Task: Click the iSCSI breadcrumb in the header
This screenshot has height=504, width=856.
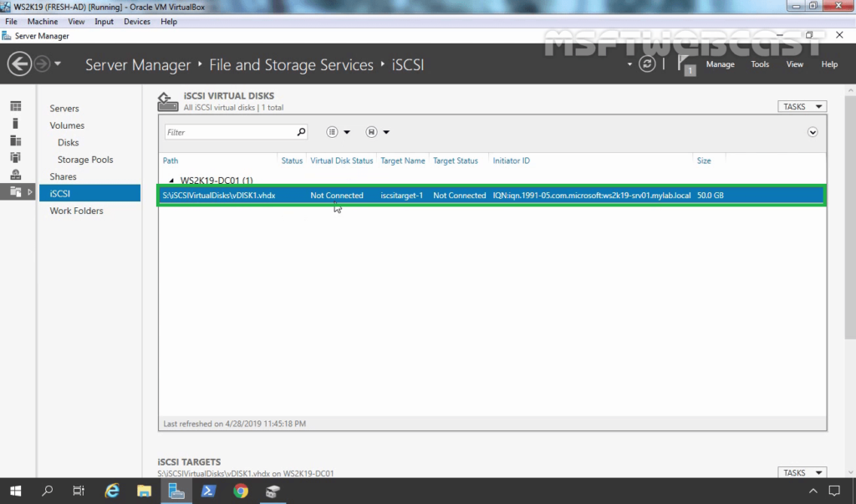Action: [x=407, y=64]
